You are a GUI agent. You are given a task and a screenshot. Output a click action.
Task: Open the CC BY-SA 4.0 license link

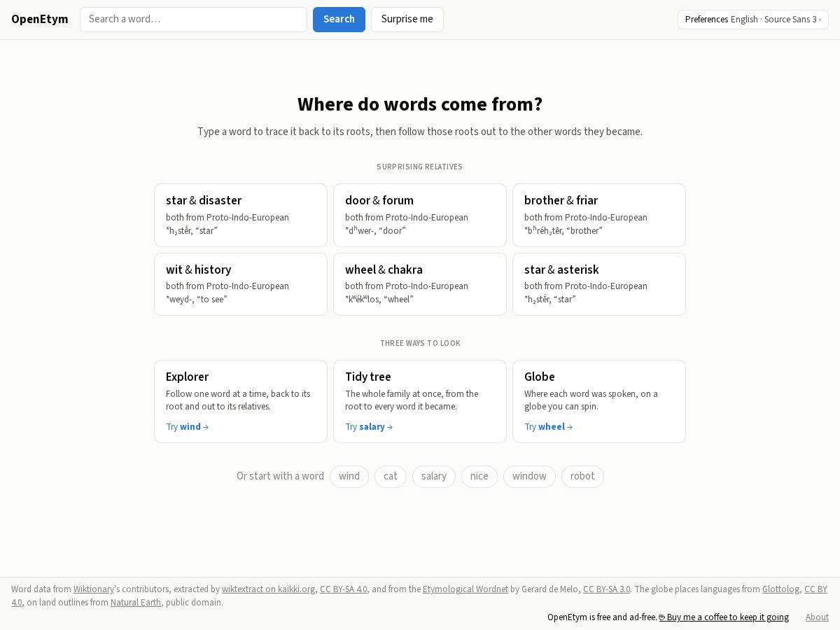[x=344, y=589]
